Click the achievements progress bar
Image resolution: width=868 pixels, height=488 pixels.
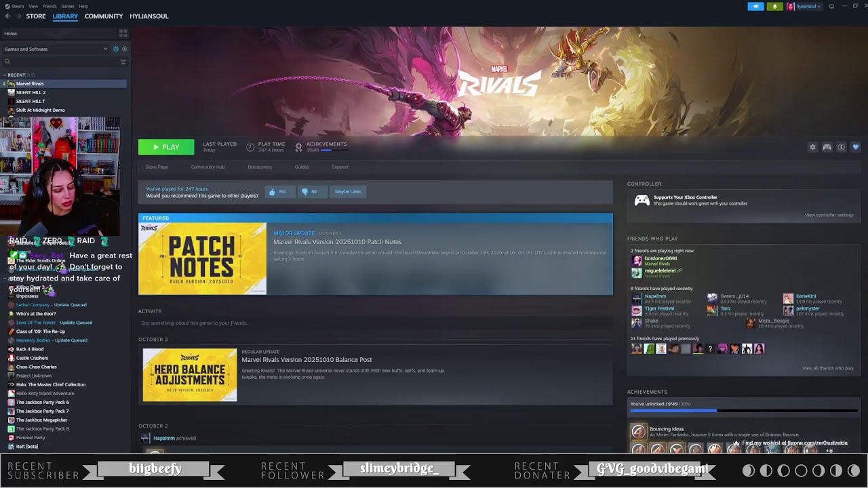pos(743,411)
